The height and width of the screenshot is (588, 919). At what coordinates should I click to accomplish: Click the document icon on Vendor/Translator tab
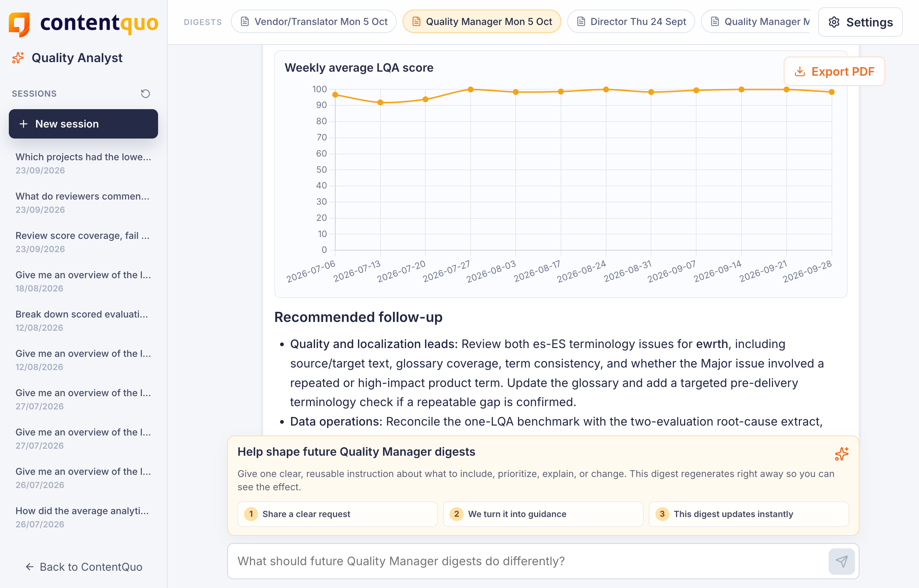click(245, 21)
